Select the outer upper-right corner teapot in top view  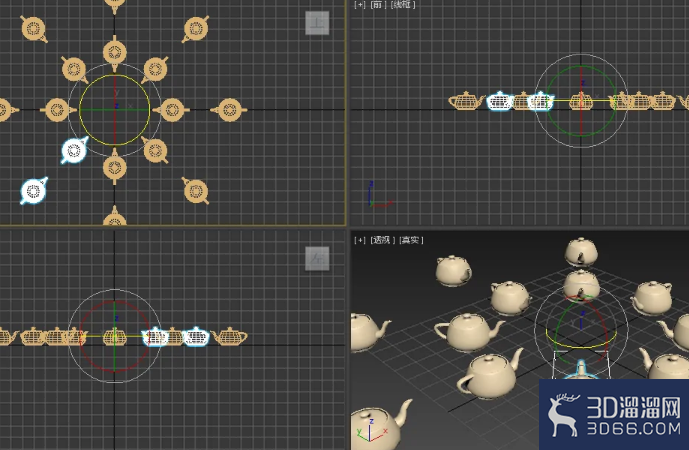[x=195, y=29]
